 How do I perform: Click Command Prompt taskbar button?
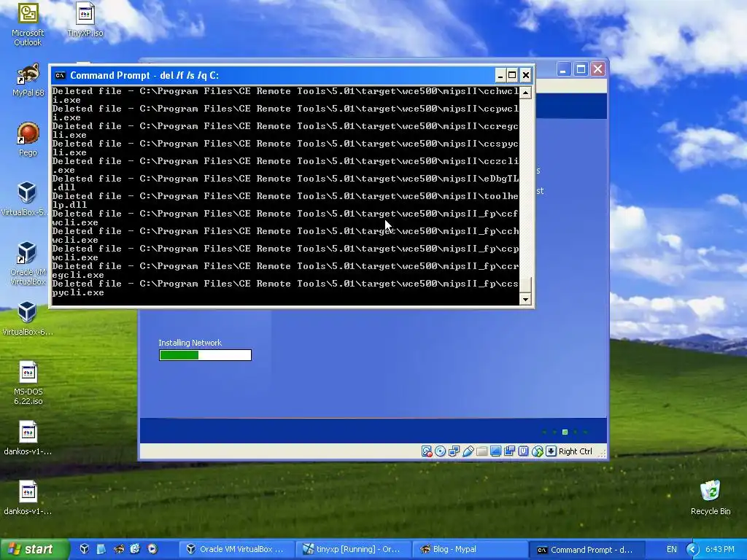[x=587, y=550]
